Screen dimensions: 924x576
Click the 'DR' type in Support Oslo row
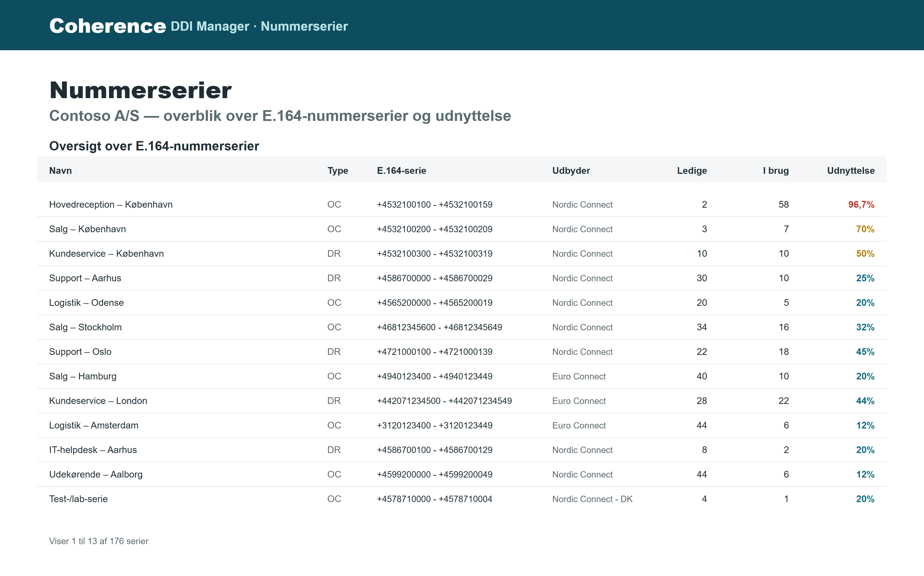(334, 352)
